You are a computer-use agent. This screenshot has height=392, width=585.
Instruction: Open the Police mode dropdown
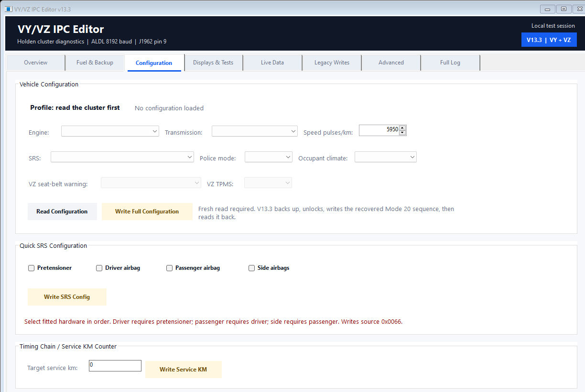[269, 157]
